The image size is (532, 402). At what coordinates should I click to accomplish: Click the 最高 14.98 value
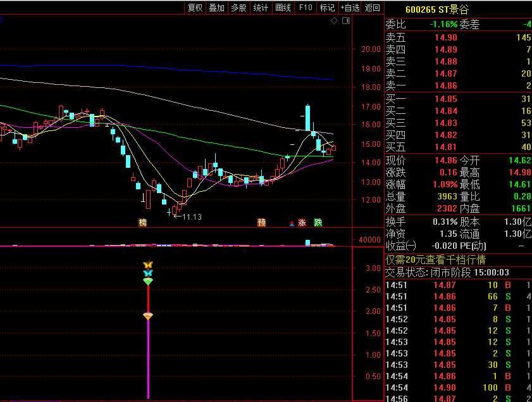point(520,172)
